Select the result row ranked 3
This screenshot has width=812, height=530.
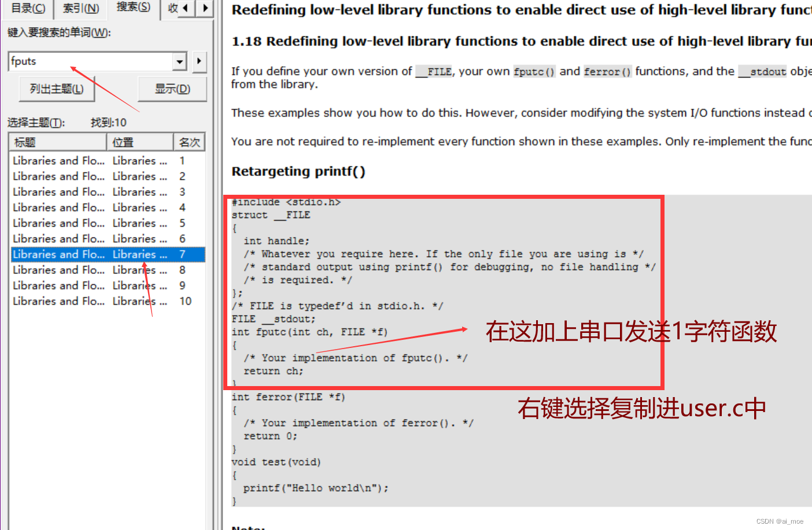click(108, 192)
